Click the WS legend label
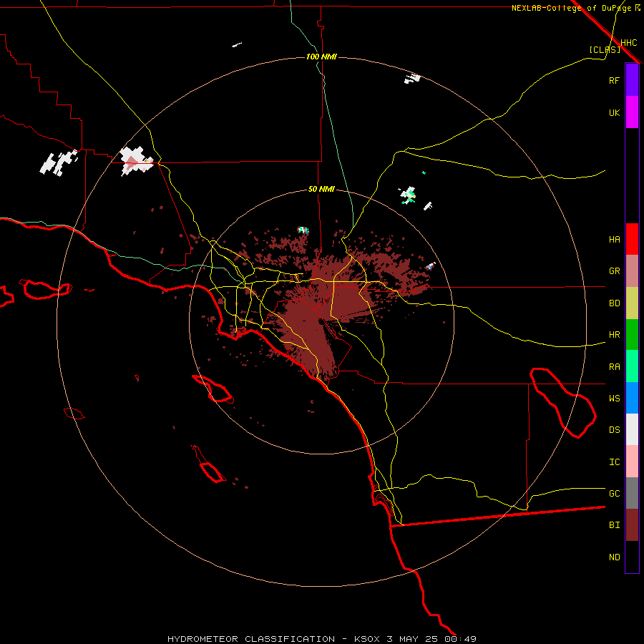644x644 pixels. tap(614, 399)
